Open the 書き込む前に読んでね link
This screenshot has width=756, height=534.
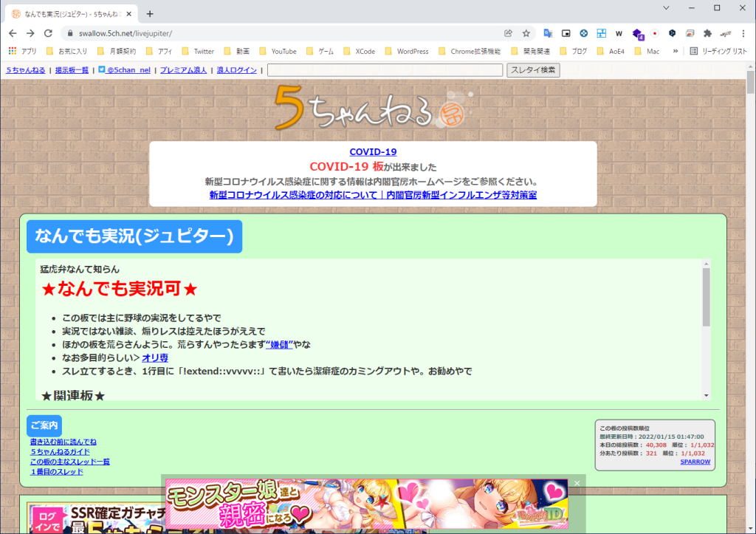[63, 442]
